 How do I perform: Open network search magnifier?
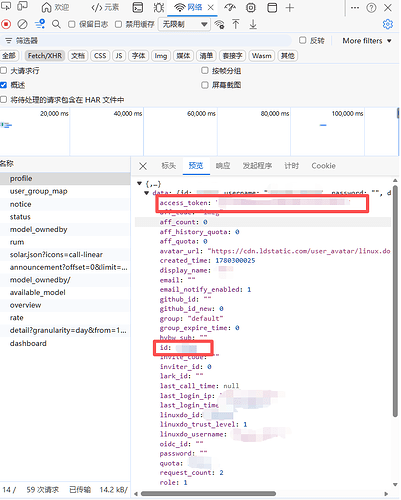pos(56,24)
